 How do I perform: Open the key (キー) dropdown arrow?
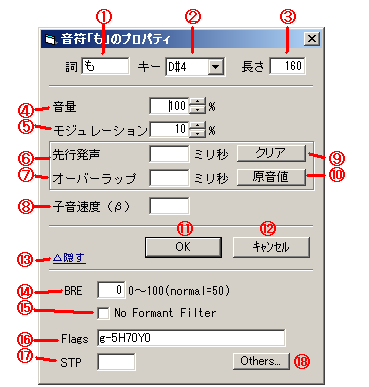[215, 67]
